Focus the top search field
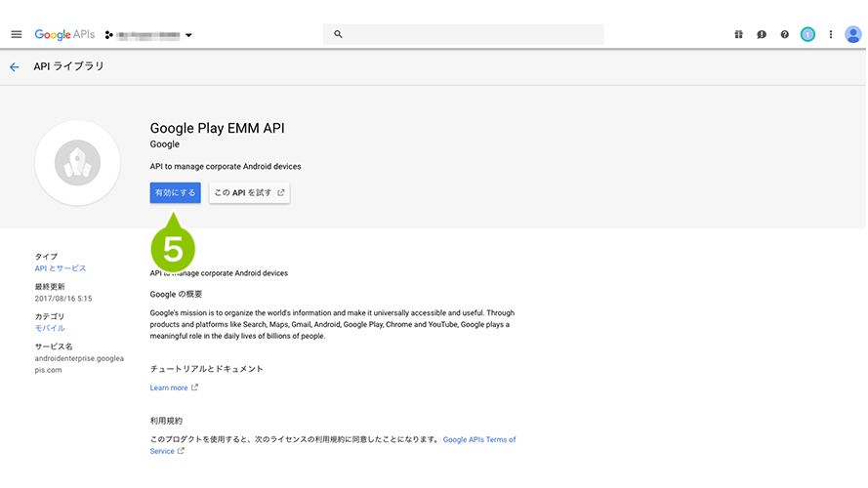 pos(463,34)
